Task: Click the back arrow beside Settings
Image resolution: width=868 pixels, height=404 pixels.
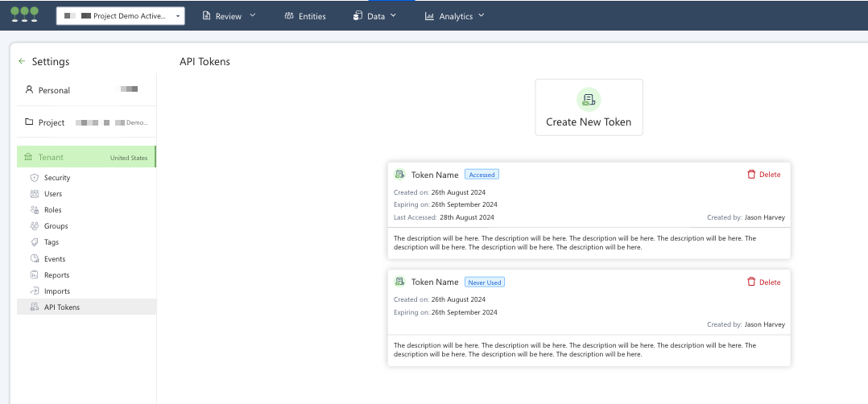Action: [22, 61]
